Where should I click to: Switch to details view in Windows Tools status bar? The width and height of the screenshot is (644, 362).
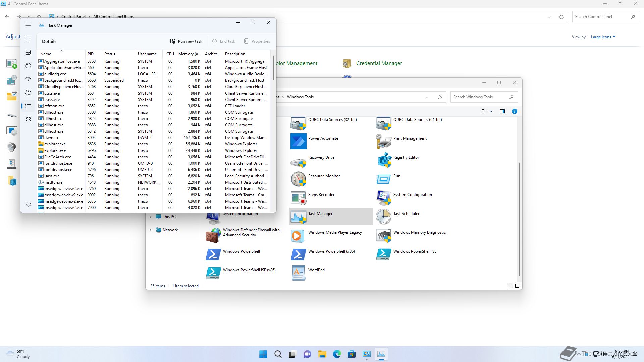click(x=510, y=286)
